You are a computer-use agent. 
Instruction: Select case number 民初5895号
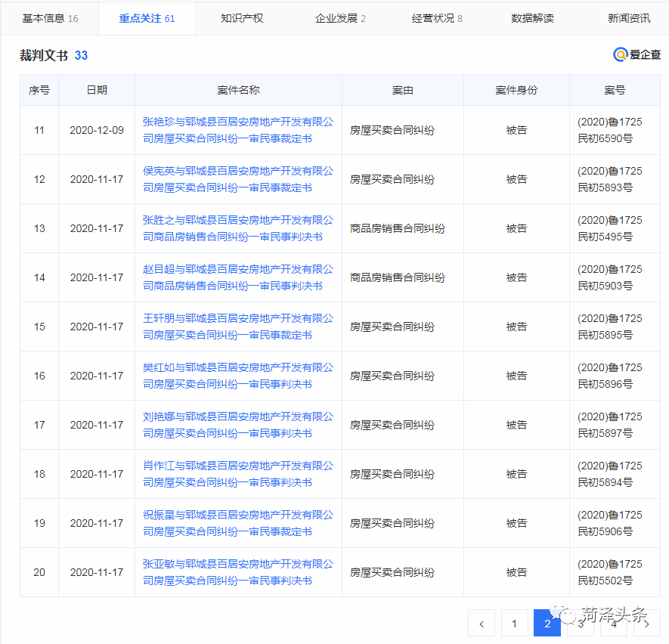tap(605, 335)
